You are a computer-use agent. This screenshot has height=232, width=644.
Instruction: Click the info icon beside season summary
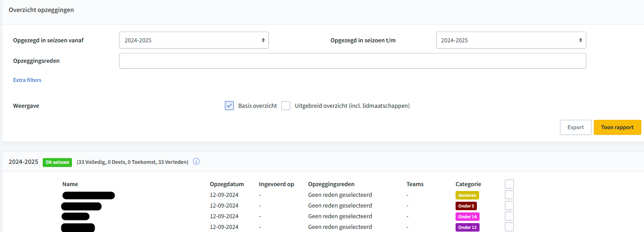pyautogui.click(x=196, y=162)
